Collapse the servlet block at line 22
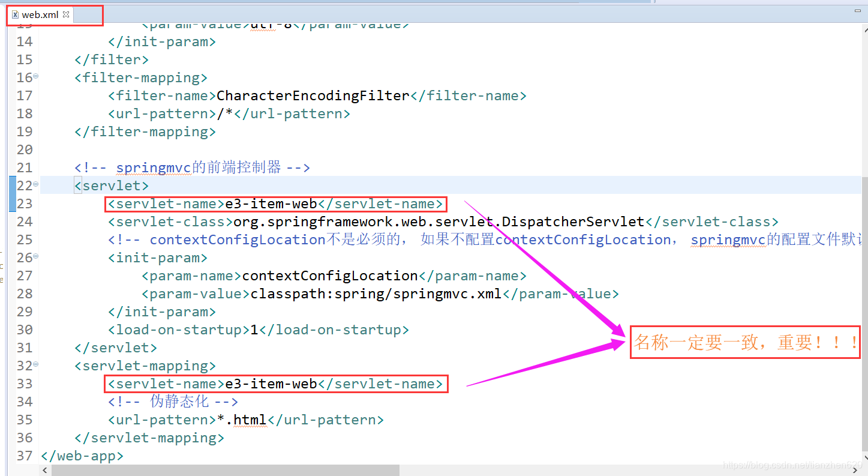Image resolution: width=868 pixels, height=476 pixels. tap(36, 184)
